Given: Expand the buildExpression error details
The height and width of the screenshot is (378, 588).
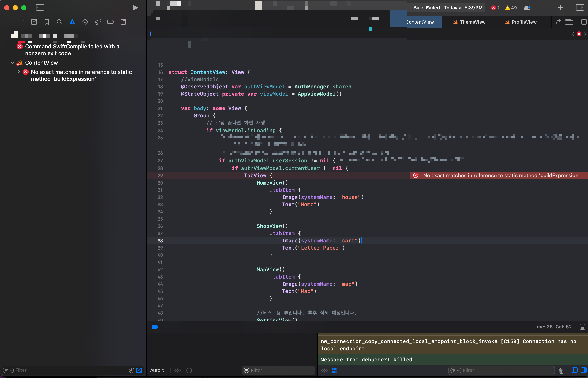Looking at the screenshot, I should click(19, 72).
